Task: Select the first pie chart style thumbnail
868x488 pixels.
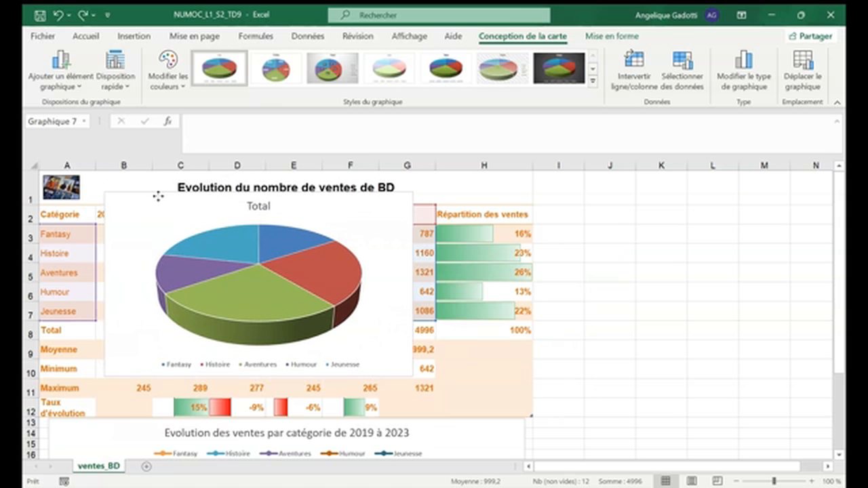Action: tap(219, 67)
